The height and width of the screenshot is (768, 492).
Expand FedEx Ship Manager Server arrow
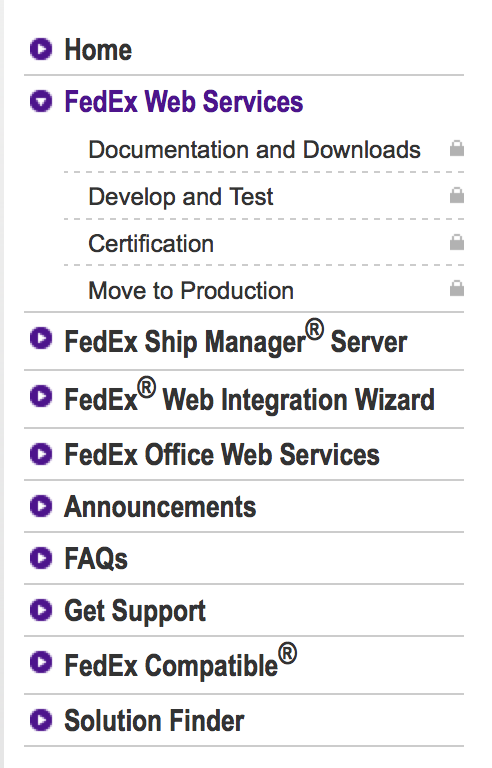41,338
